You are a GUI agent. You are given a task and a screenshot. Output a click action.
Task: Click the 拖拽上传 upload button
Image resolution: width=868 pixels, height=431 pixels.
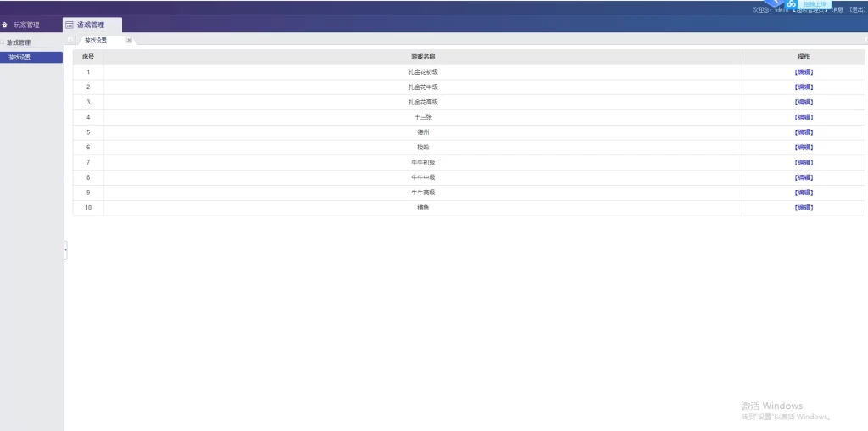click(x=815, y=4)
